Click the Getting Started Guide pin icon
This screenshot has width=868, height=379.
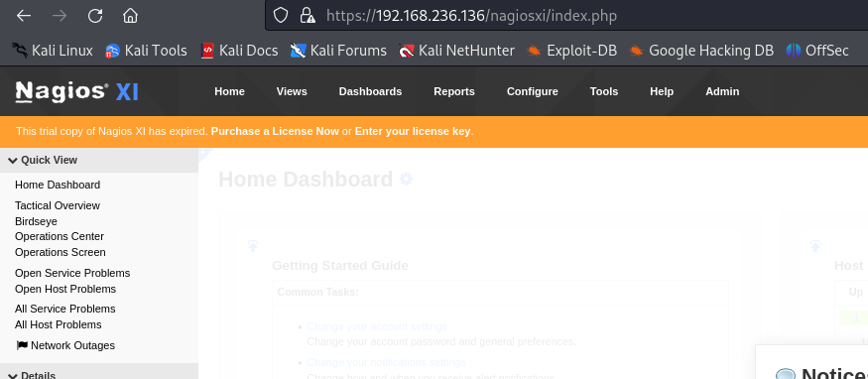(253, 246)
